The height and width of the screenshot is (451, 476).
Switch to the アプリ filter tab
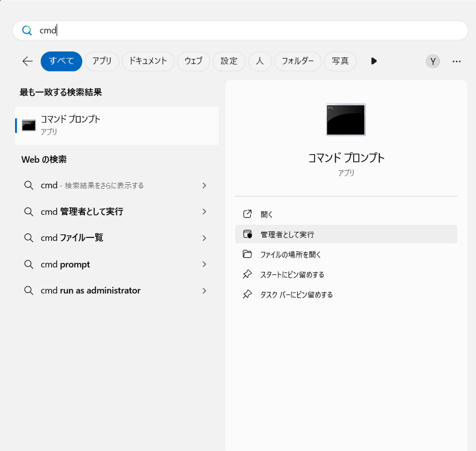click(102, 61)
